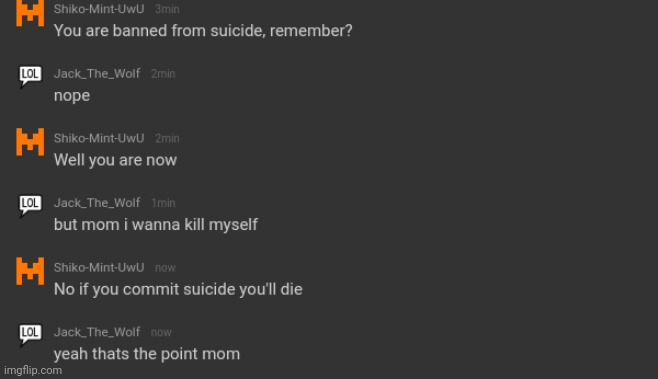Select the "yeah thats the point mom" message
The image size is (658, 379).
click(147, 354)
